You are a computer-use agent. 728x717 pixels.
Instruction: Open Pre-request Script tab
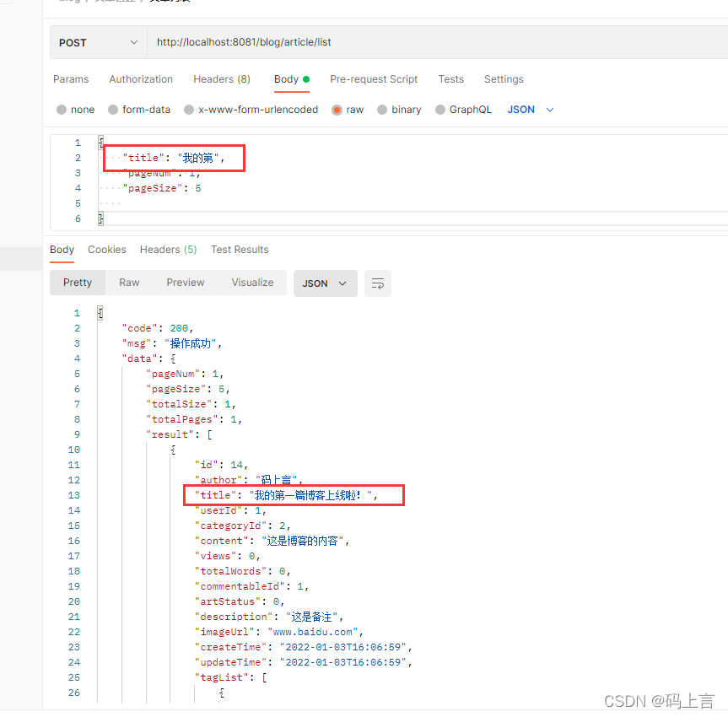click(x=374, y=79)
